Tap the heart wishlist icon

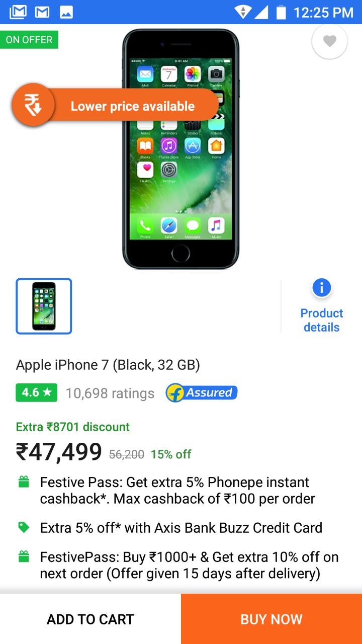[x=330, y=41]
